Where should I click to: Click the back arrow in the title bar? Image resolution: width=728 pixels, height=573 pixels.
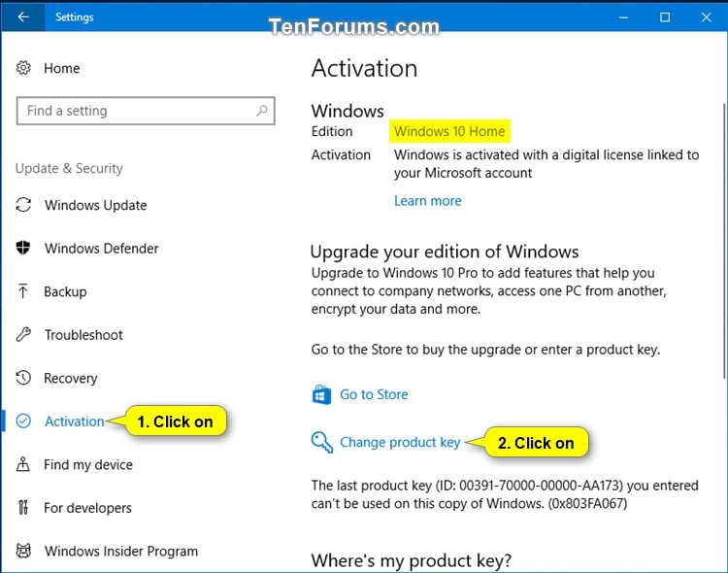coord(22,17)
